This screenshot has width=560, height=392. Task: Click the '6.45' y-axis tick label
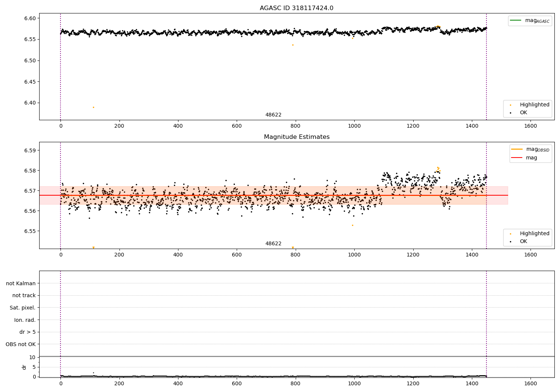pos(30,82)
